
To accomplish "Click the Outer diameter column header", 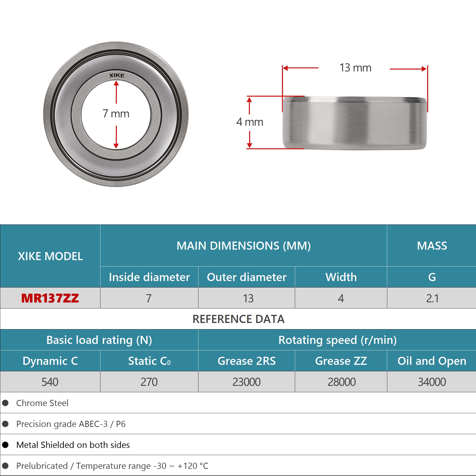I will (247, 277).
